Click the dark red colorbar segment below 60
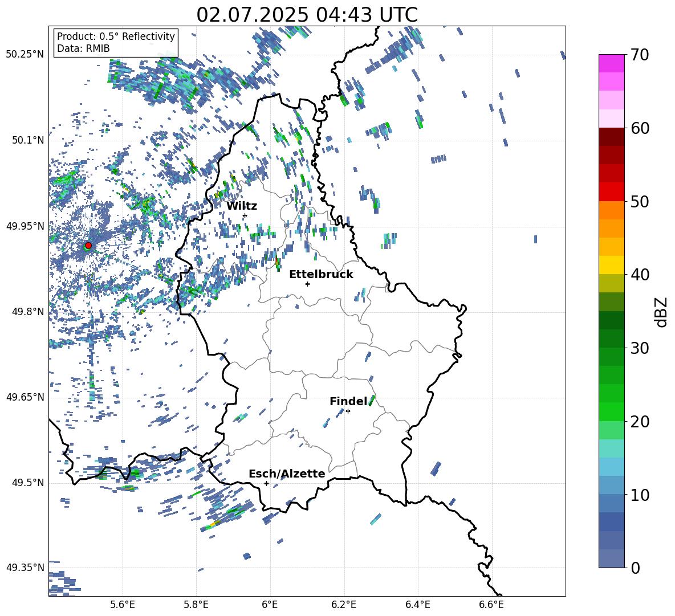 point(611,137)
